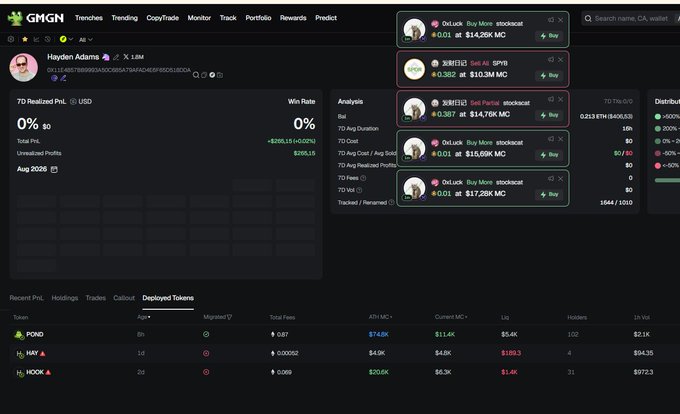Click the round explorer icon after address
680x414 pixels.
(x=212, y=75)
